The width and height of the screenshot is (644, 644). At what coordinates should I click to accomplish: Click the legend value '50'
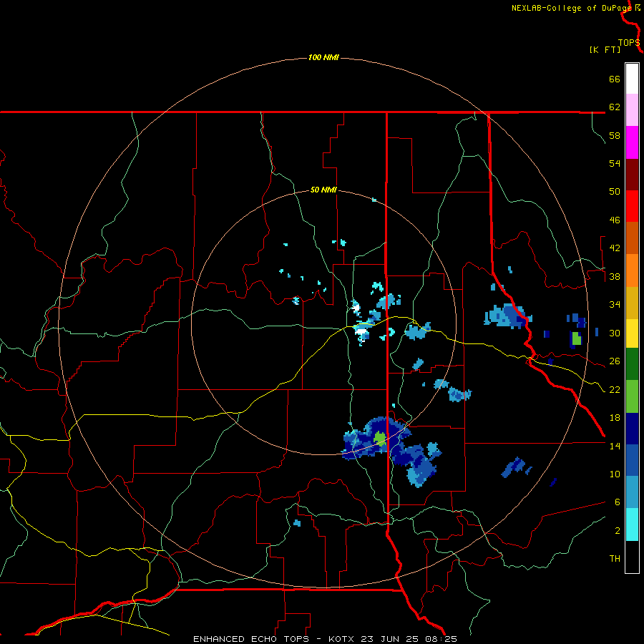click(615, 191)
